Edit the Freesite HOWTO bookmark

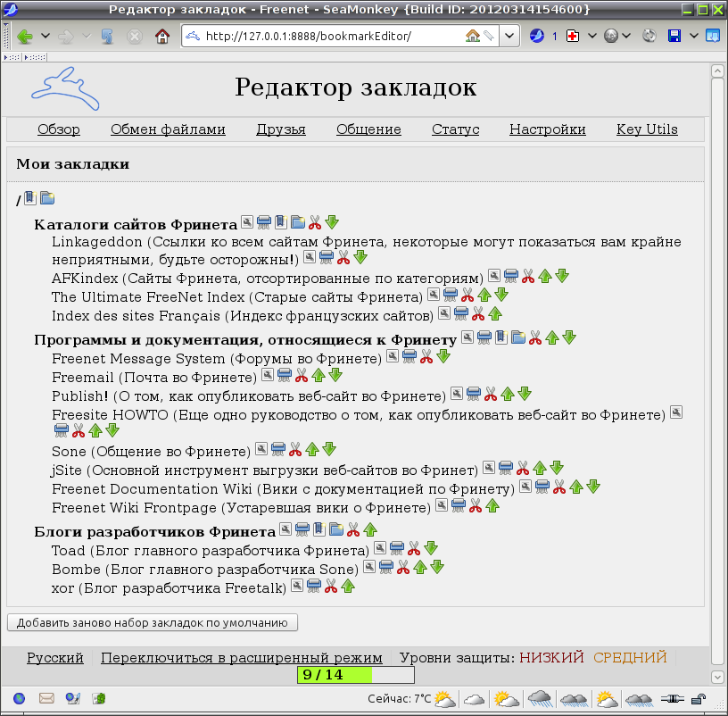[676, 412]
